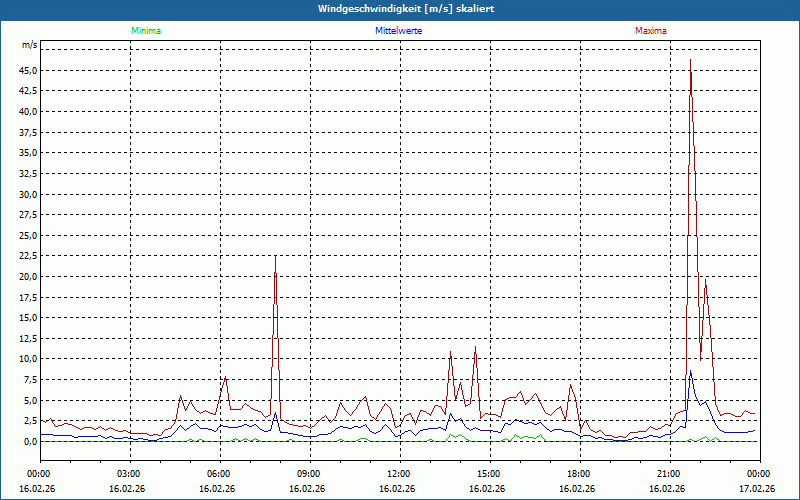This screenshot has width=800, height=500.
Task: Click the 40,0 y-axis value
Action: pos(28,112)
